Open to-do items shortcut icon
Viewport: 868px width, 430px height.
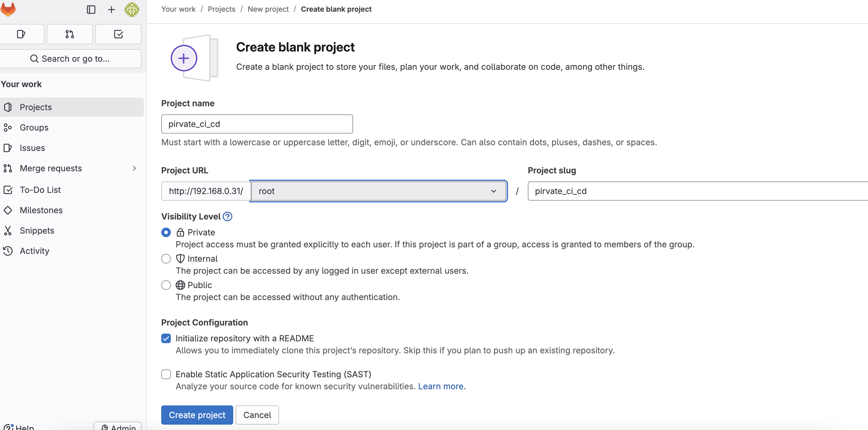118,34
